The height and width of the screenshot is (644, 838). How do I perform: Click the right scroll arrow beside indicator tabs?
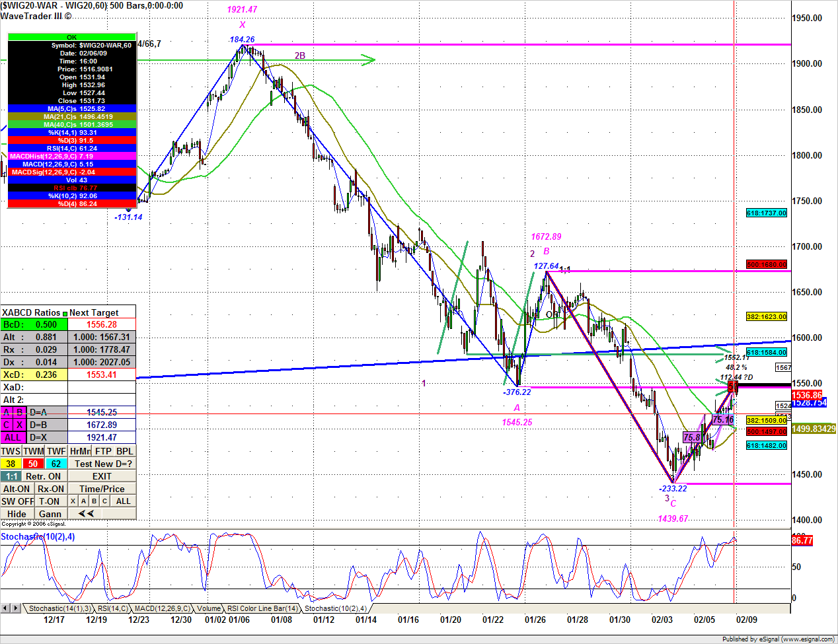[16, 608]
